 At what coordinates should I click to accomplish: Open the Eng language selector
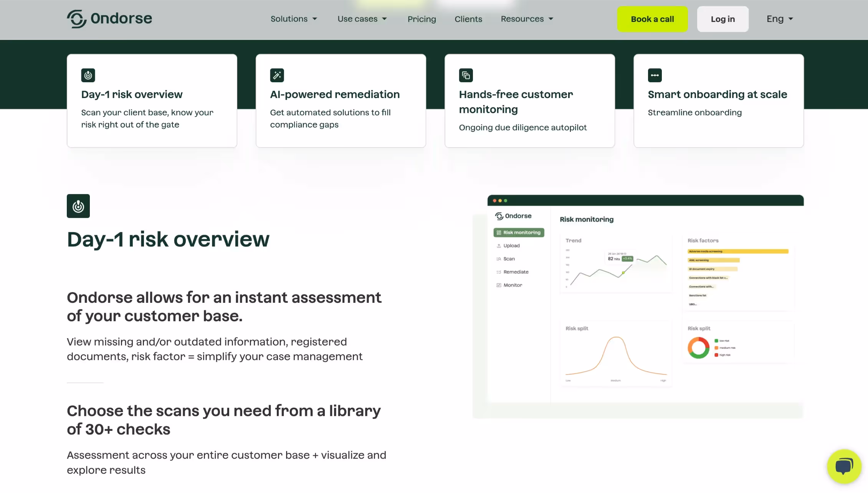(779, 19)
